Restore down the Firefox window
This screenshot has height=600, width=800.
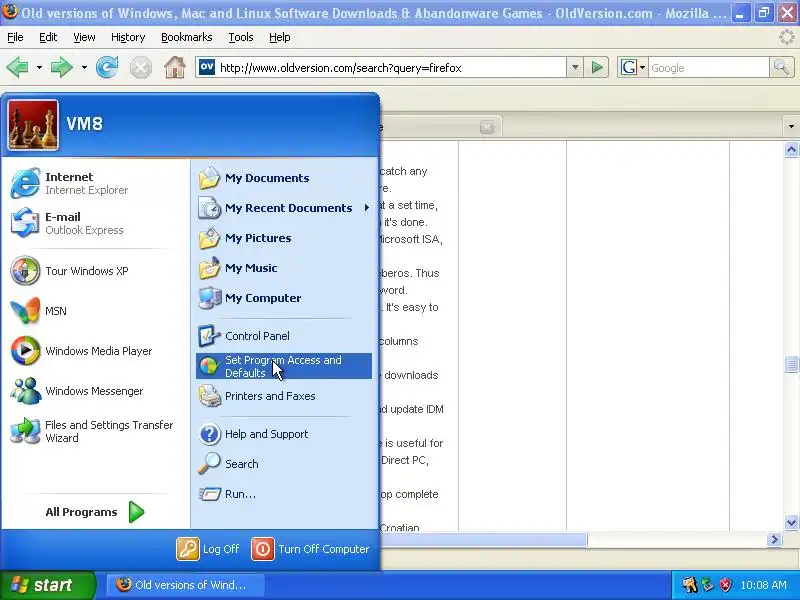click(763, 13)
